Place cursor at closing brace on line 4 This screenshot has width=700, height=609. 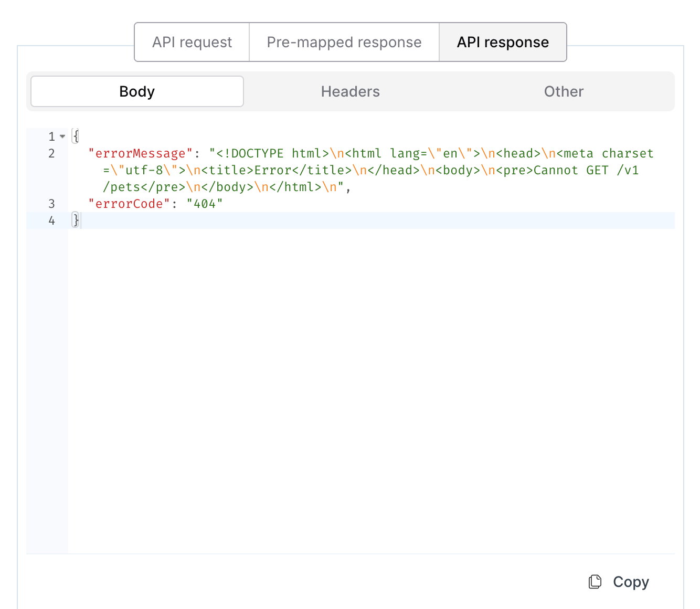tap(76, 220)
